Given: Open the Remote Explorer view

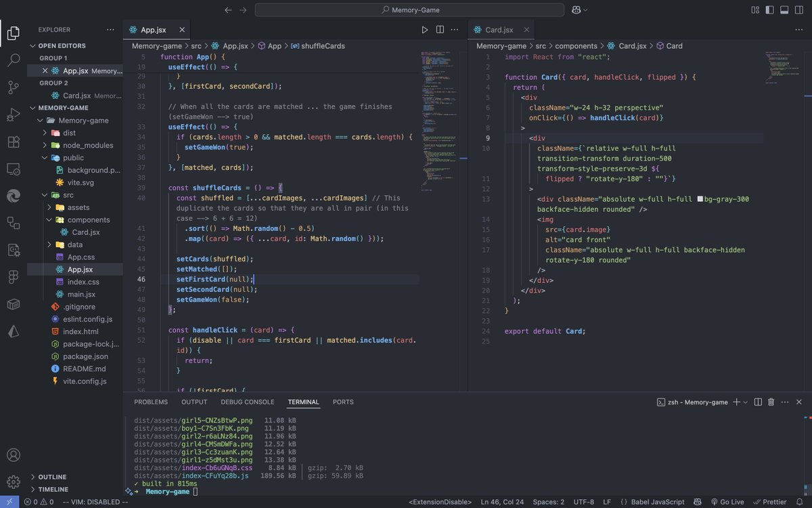Looking at the screenshot, I should tap(14, 169).
